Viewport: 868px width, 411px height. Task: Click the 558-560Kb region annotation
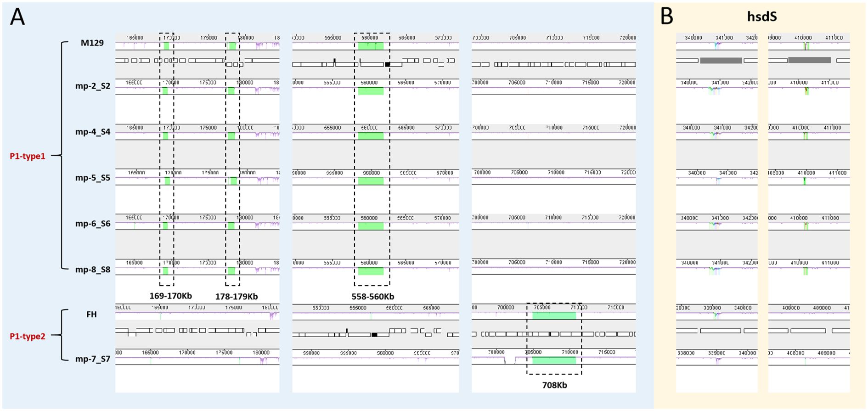coord(373,297)
